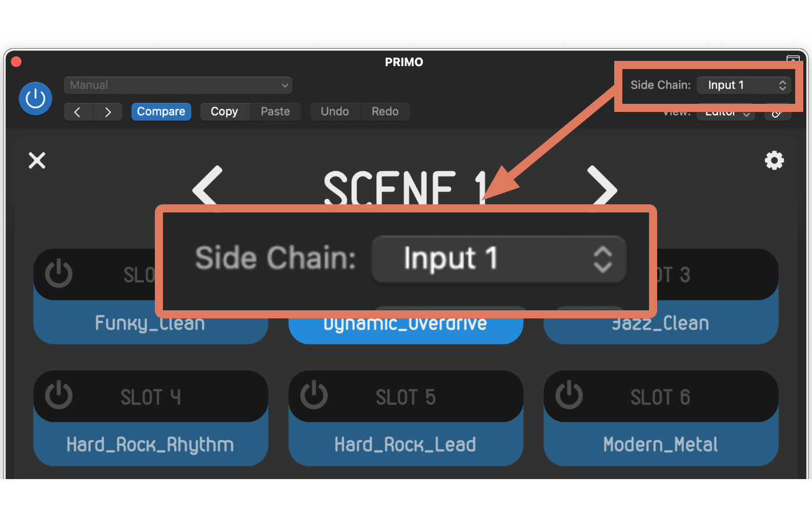The height and width of the screenshot is (522, 812).
Task: Enable Slot 6 power icon
Action: [x=569, y=396]
